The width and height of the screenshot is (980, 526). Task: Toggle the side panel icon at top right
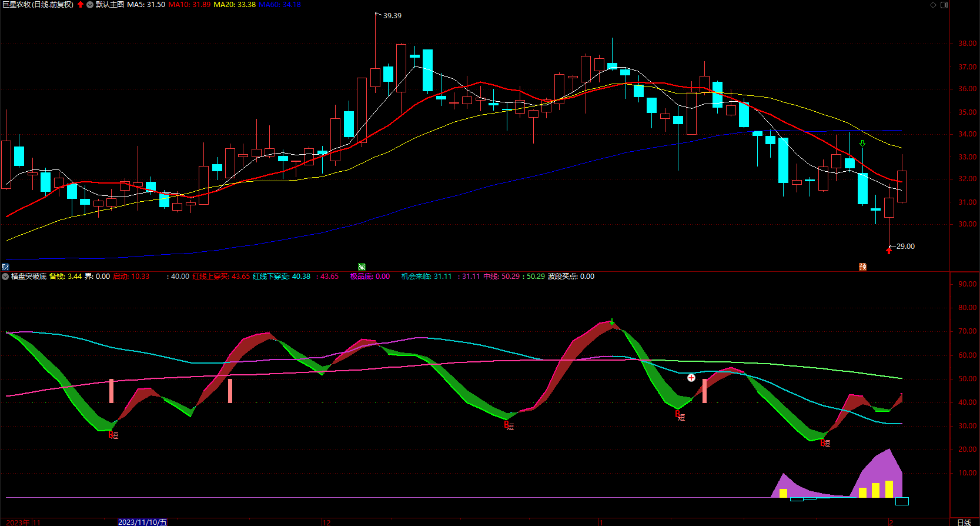click(x=944, y=5)
